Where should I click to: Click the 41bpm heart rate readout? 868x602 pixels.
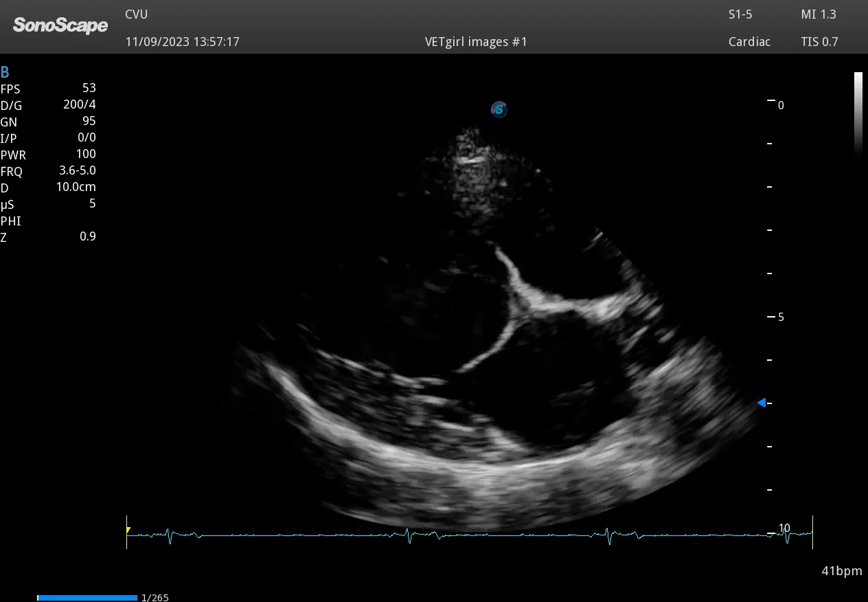pos(841,571)
